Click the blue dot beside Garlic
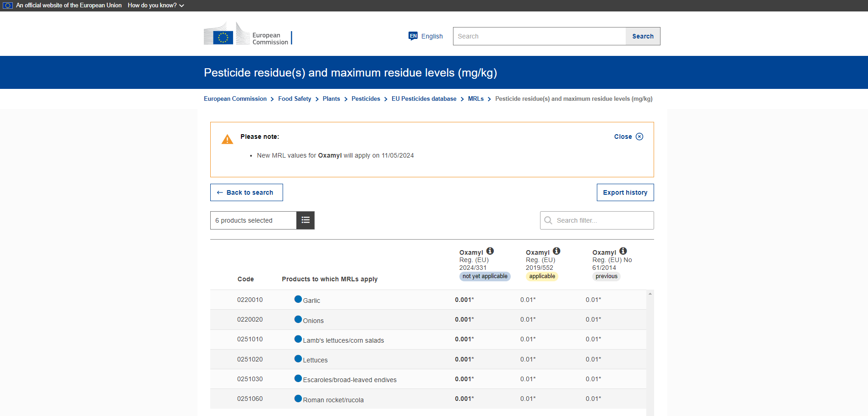The height and width of the screenshot is (416, 868). click(x=298, y=299)
